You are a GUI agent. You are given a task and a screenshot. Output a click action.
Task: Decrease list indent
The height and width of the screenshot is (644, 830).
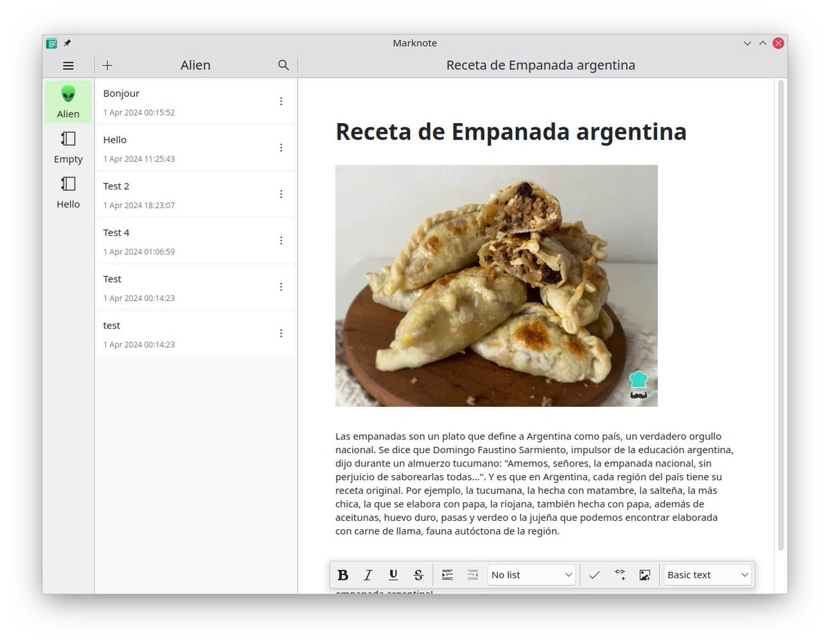coord(472,575)
